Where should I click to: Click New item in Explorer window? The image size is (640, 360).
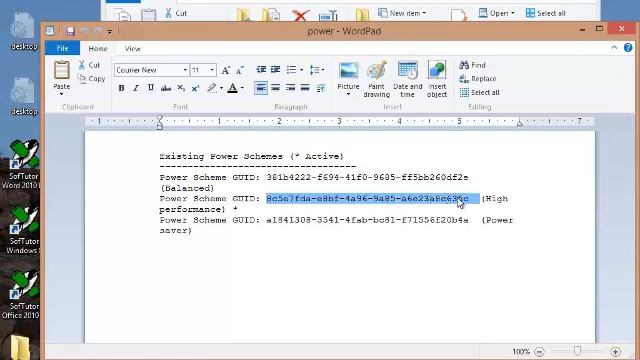tap(402, 13)
